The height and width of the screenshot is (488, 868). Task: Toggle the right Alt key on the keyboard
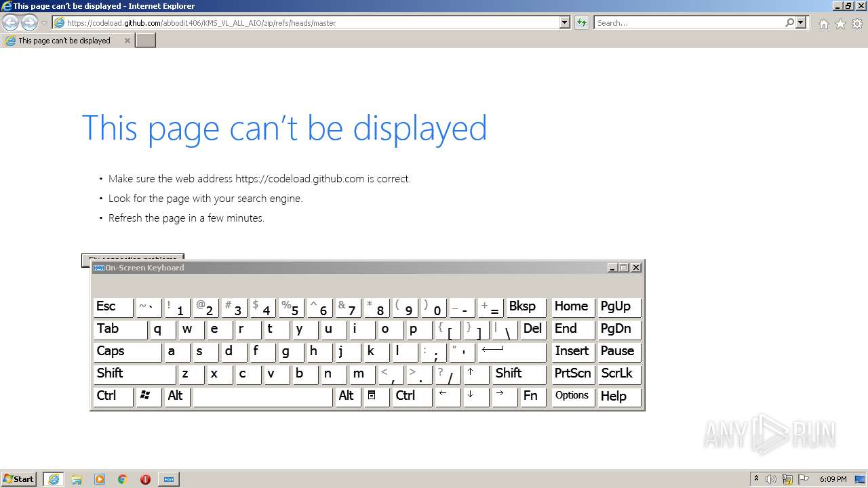[x=348, y=396]
